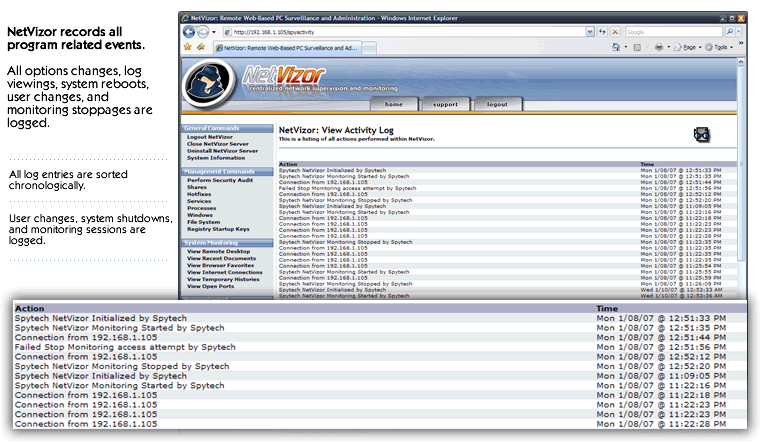Open the address bar dropdown arrow
This screenshot has height=445, width=761.
click(x=590, y=32)
